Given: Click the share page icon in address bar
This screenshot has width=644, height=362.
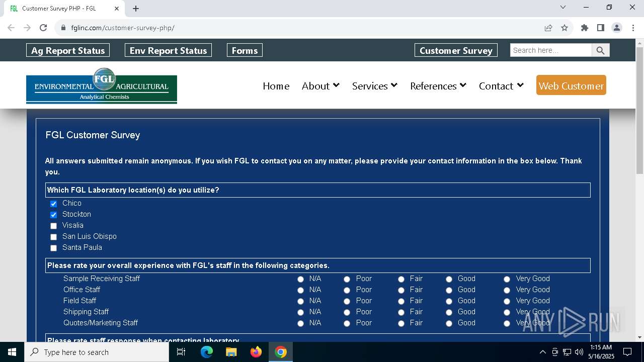Looking at the screenshot, I should pos(548,28).
